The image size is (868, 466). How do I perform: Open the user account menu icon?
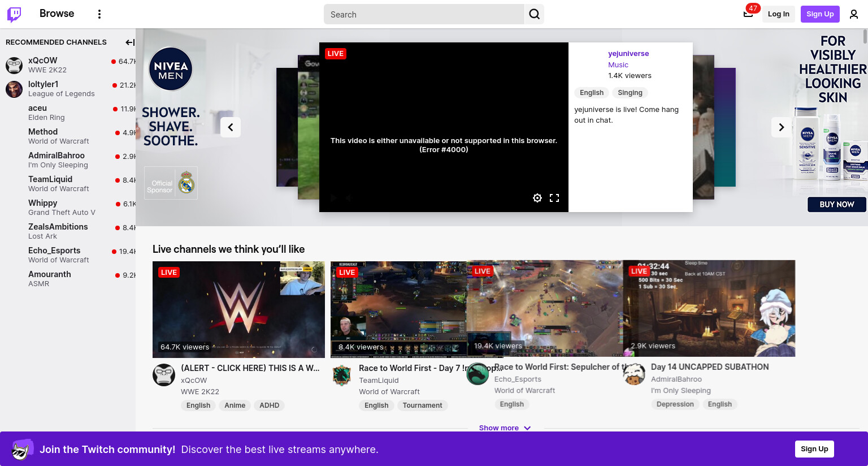pos(854,14)
